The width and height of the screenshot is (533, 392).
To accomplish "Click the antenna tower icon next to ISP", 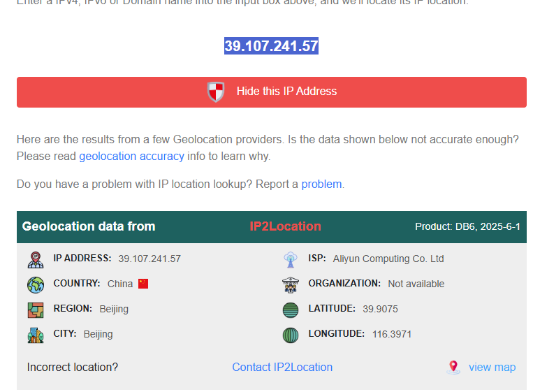I will [x=291, y=260].
